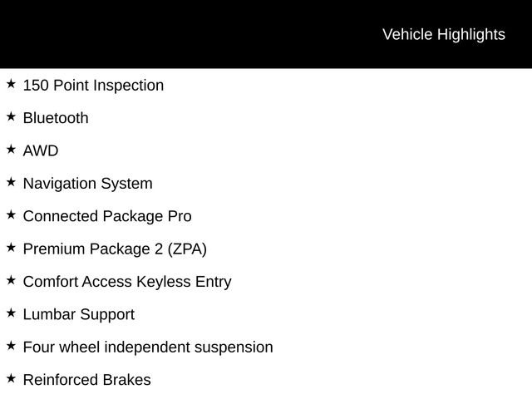
Task: Select the Premium Package 2 (ZPA) text
Action: (x=115, y=249)
